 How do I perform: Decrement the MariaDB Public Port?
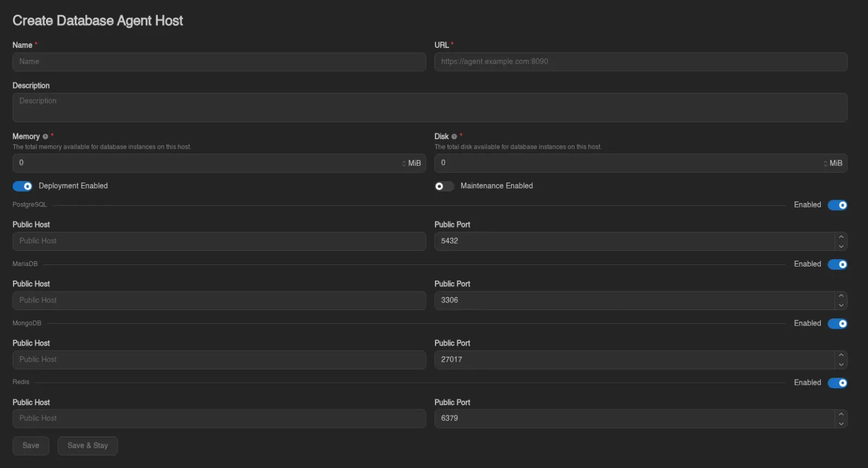point(841,305)
